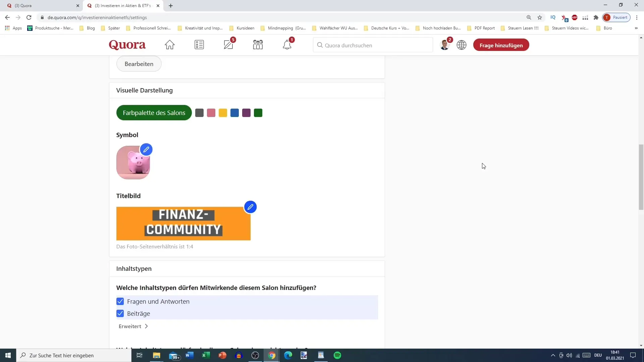Bookmark this page with star icon
644x362 pixels.
pyautogui.click(x=540, y=17)
